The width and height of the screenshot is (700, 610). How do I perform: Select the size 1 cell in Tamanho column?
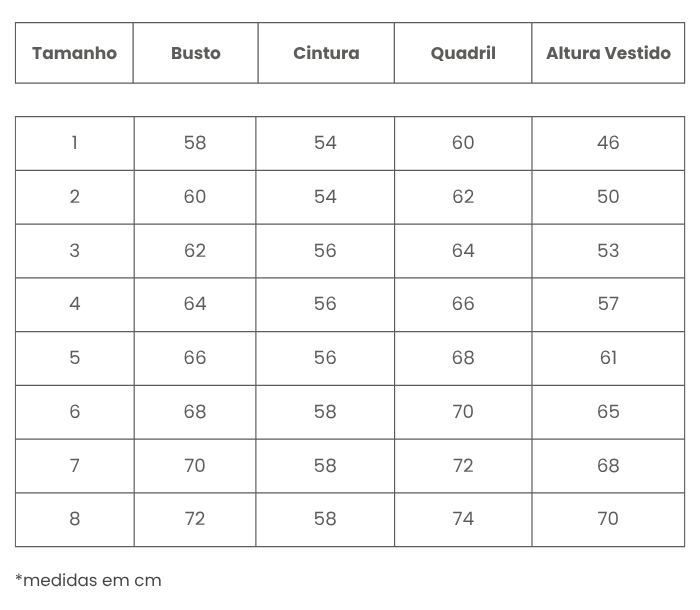click(74, 143)
